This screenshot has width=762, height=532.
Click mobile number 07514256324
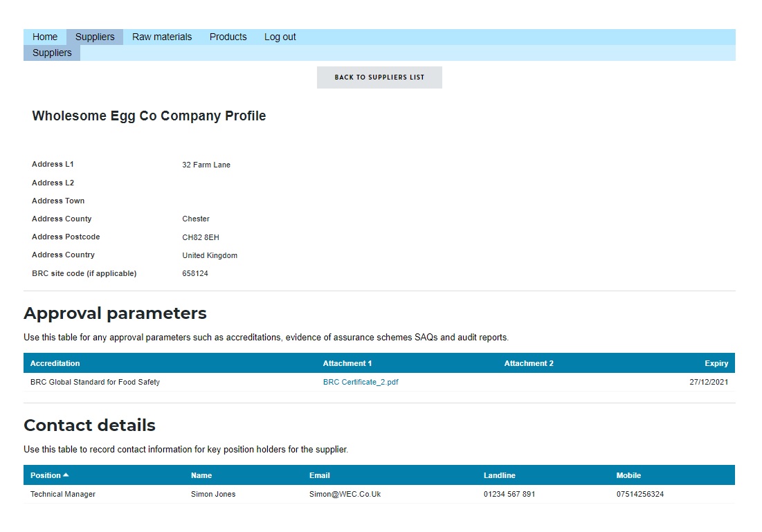(640, 494)
